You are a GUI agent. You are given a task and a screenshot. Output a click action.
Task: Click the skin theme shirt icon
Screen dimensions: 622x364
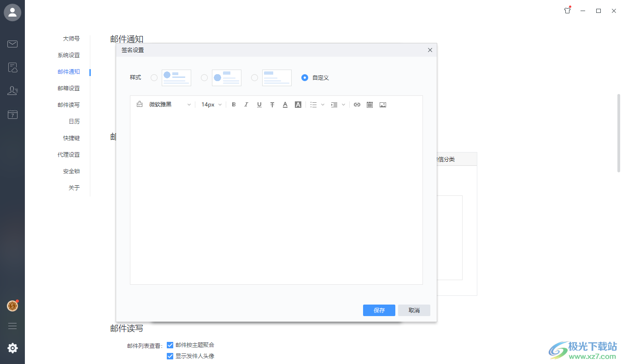[568, 11]
